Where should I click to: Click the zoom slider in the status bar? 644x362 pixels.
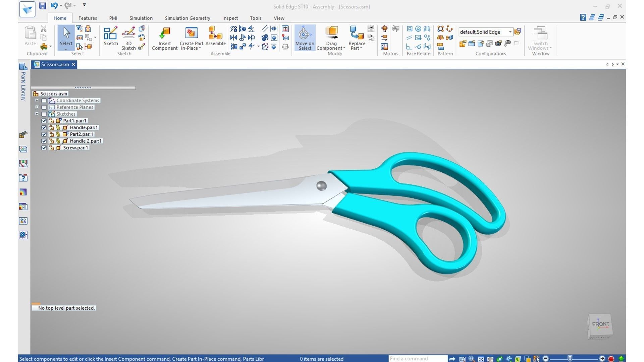coord(570,359)
